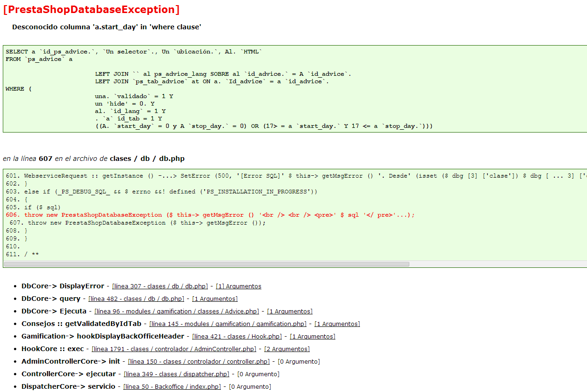Click 'DispatcherCore-> servicio' label
587x392 pixels.
click(68, 386)
